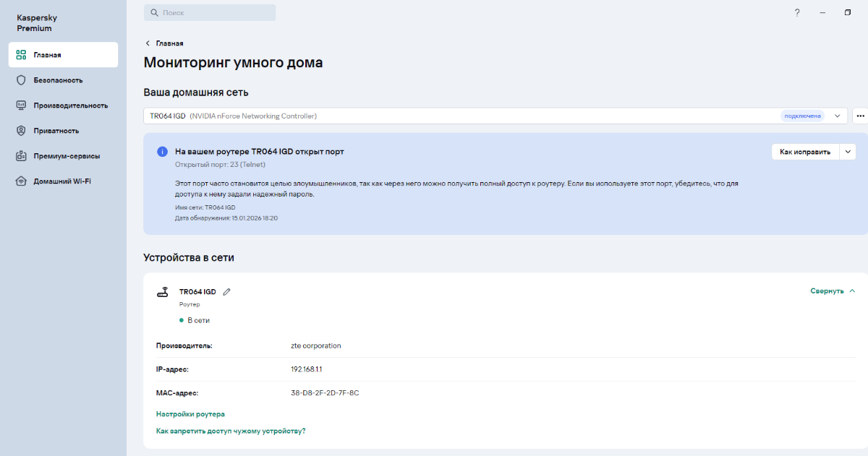The image size is (868, 456).
Task: Select IP address 192.168.1.1 value
Action: (306, 369)
